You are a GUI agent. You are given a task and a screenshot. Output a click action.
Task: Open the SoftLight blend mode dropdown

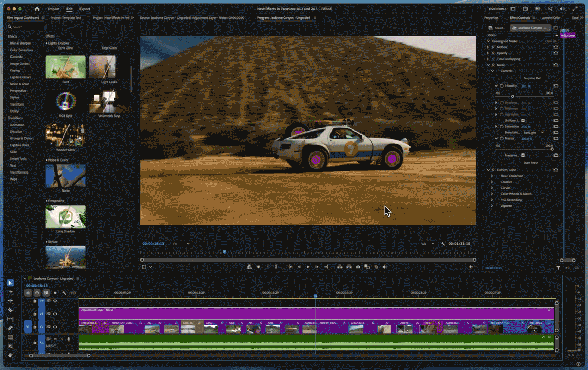534,133
